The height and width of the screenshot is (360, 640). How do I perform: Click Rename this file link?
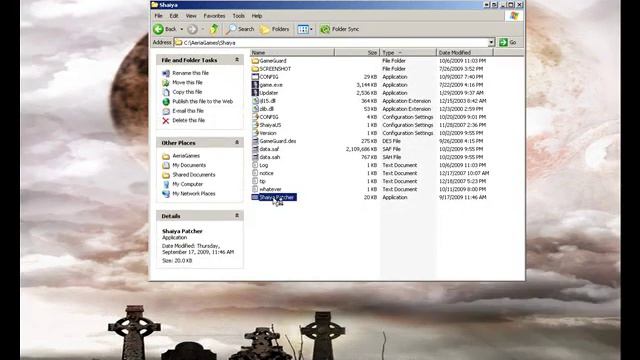190,73
